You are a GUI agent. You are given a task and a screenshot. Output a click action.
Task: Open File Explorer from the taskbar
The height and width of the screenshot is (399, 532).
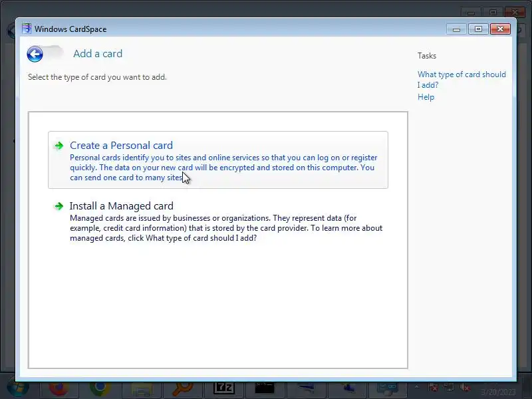coord(142,389)
